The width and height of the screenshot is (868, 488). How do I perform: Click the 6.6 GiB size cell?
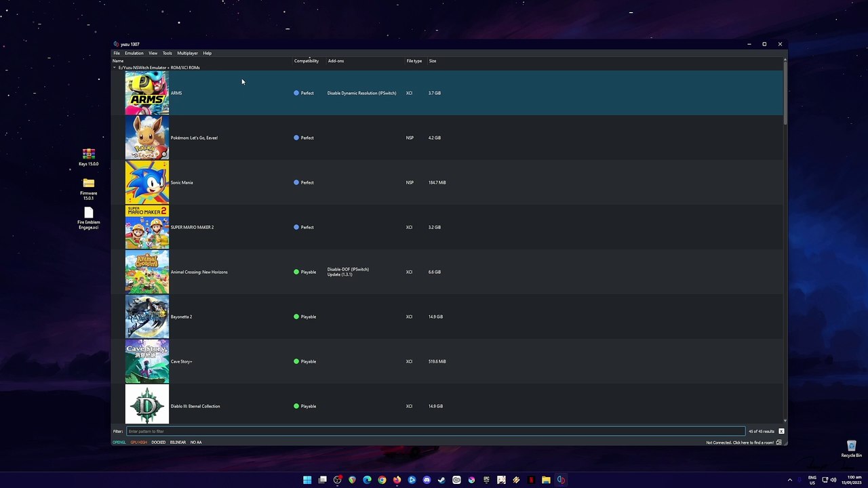[435, 272]
